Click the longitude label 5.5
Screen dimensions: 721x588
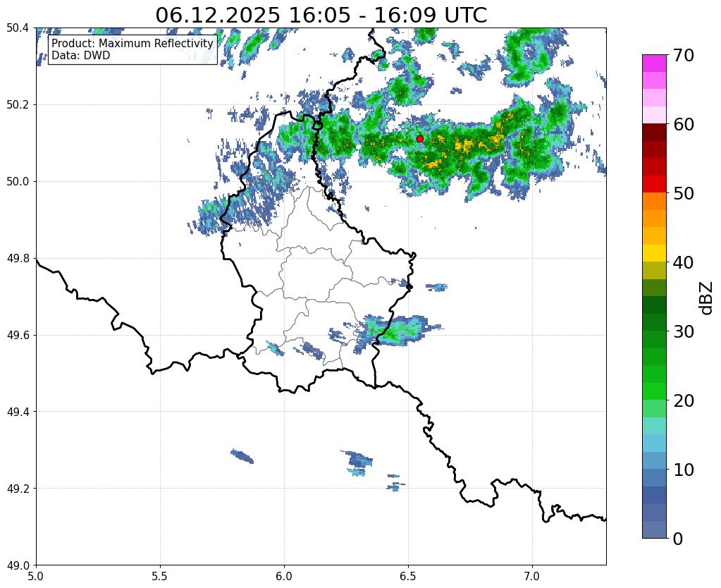pyautogui.click(x=160, y=575)
